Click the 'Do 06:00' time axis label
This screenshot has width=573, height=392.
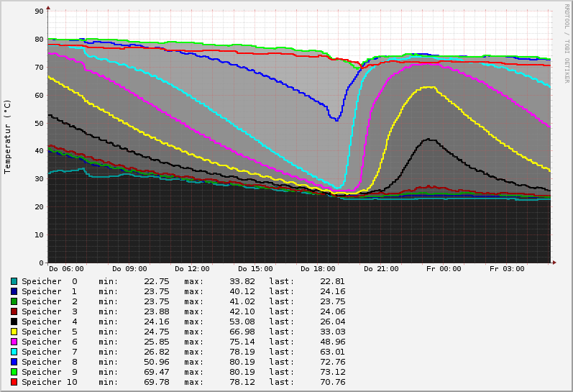[66, 269]
